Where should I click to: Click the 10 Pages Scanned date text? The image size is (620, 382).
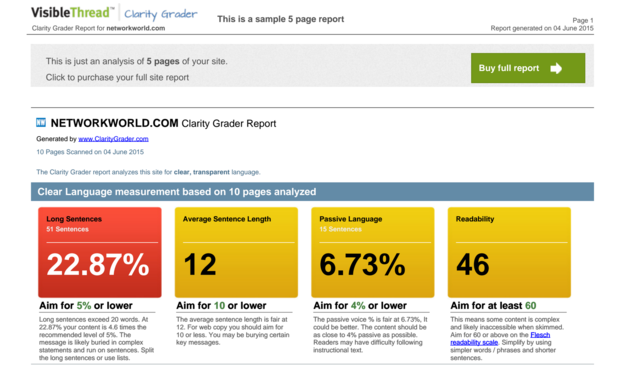90,152
